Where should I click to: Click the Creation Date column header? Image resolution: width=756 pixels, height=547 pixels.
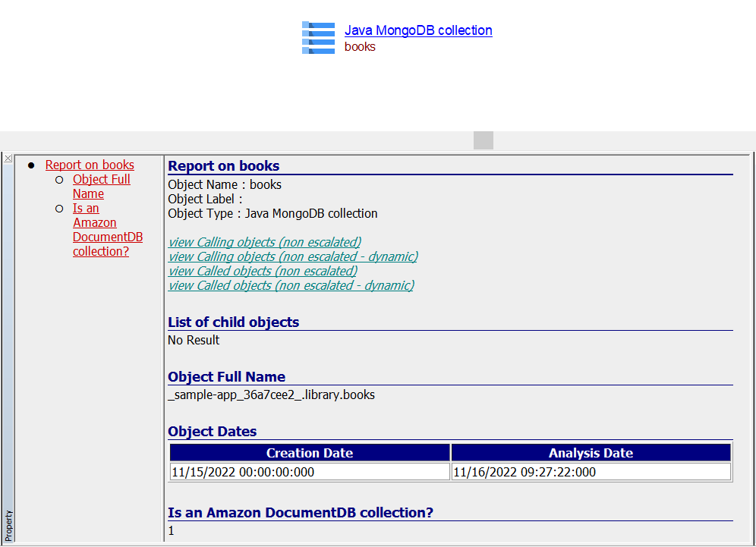[x=310, y=453]
